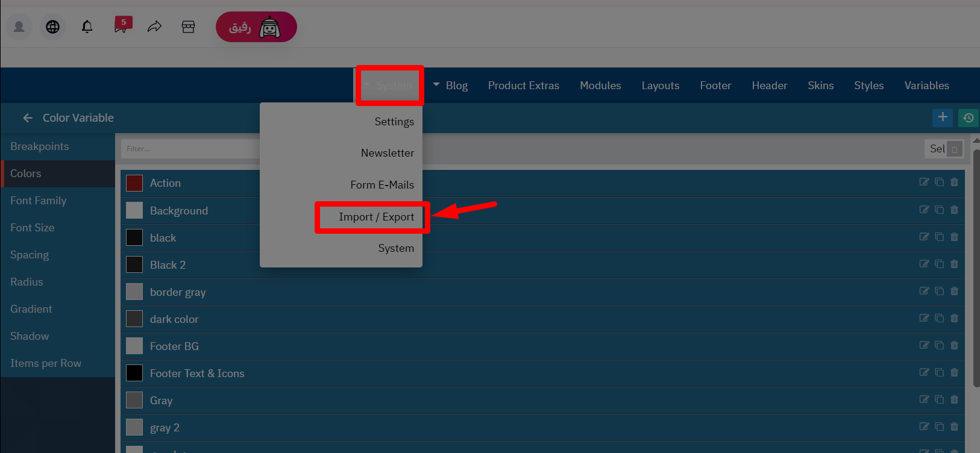Expand the Blog dropdown menu
Viewport: 980px width, 453px height.
click(x=450, y=86)
